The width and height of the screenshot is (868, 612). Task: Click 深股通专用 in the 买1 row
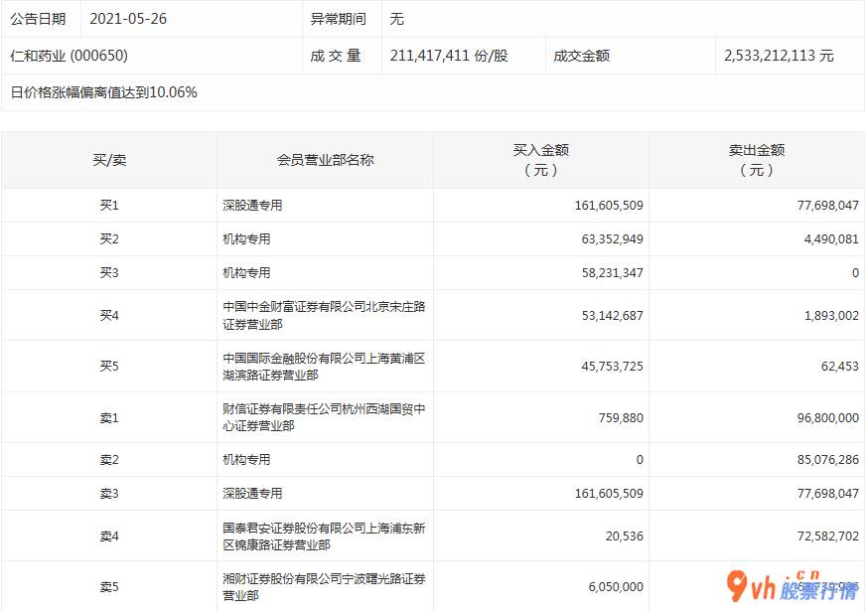[x=252, y=206]
